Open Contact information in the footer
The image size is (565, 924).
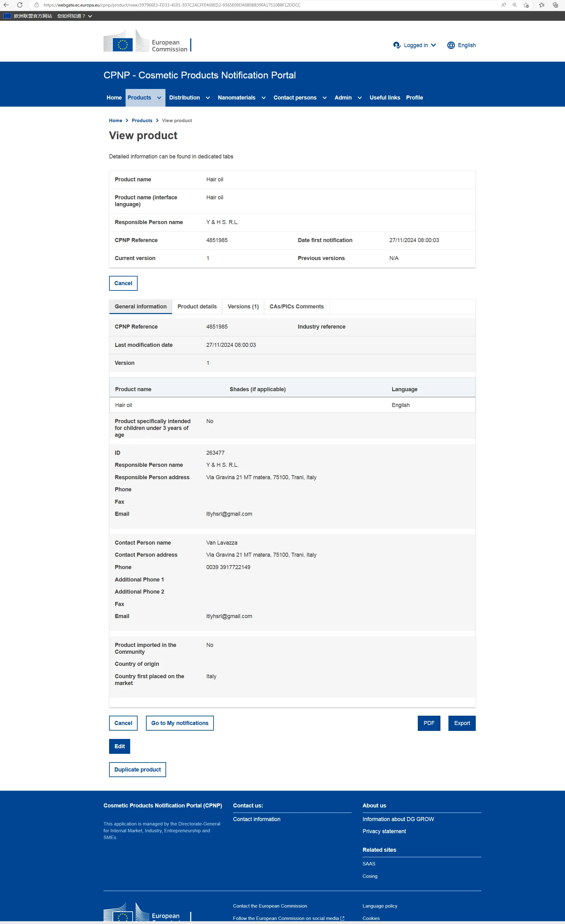(257, 819)
